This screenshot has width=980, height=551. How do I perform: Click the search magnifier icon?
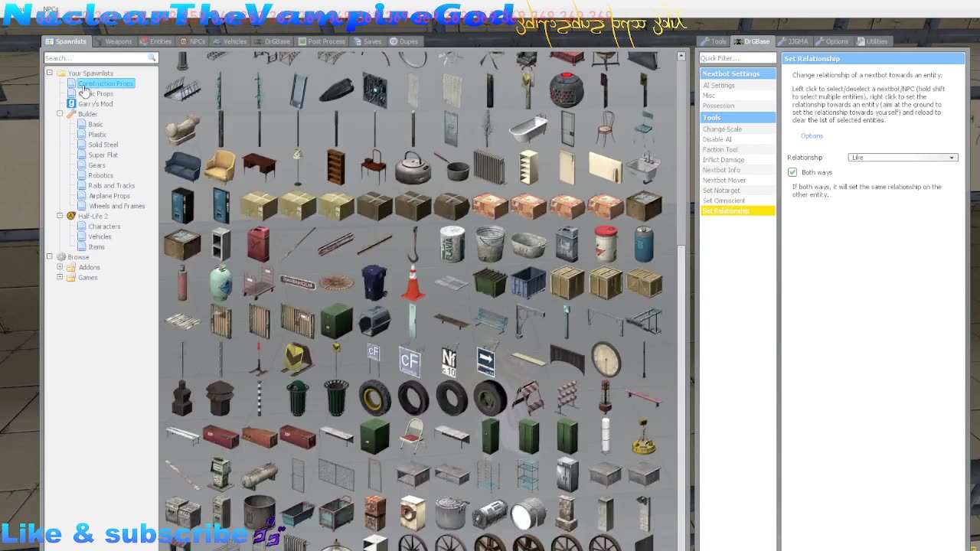point(152,58)
